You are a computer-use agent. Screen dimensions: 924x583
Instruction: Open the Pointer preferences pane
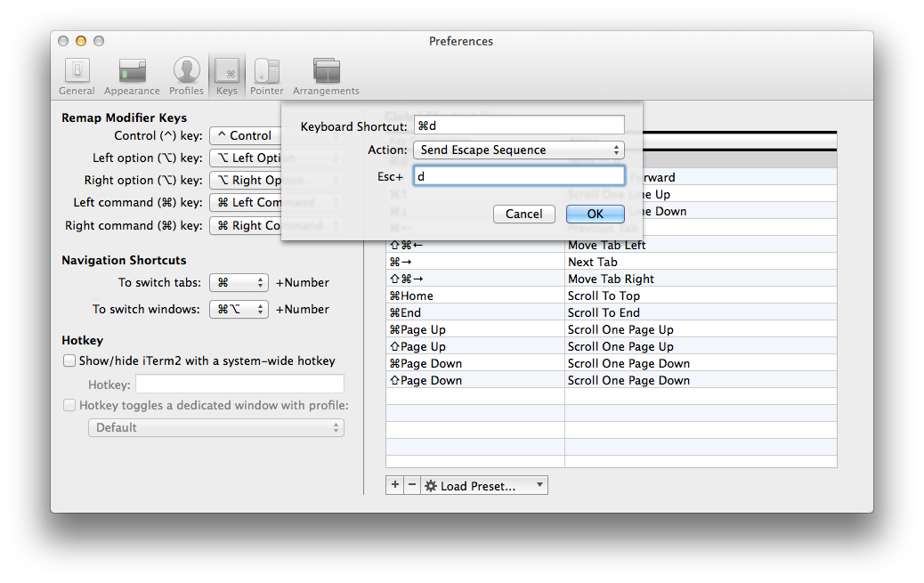tap(266, 77)
